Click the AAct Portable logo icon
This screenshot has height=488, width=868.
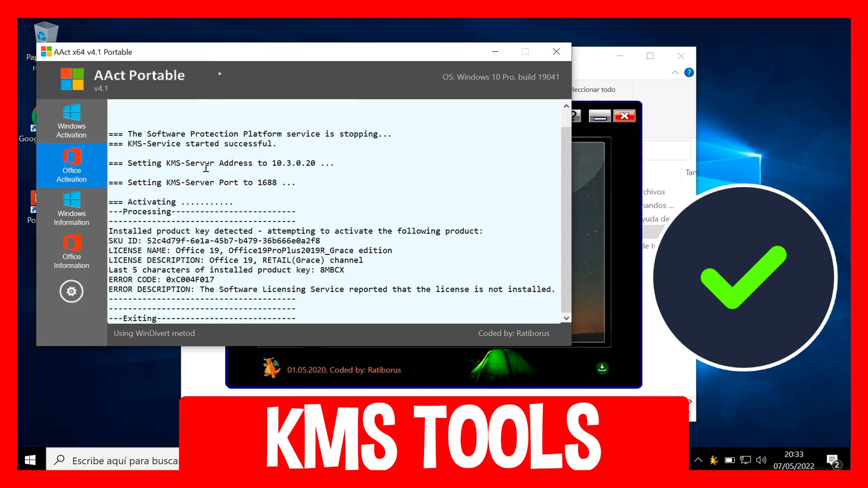71,78
